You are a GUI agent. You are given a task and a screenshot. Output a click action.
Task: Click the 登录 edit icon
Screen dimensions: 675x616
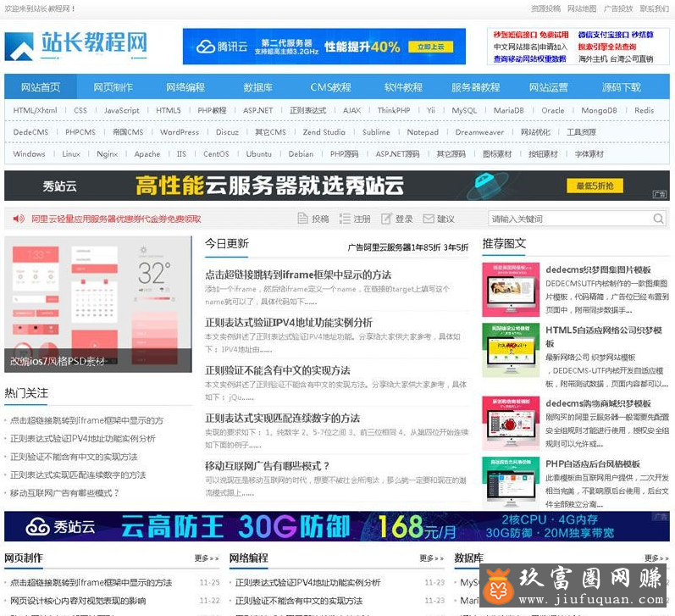pos(386,219)
